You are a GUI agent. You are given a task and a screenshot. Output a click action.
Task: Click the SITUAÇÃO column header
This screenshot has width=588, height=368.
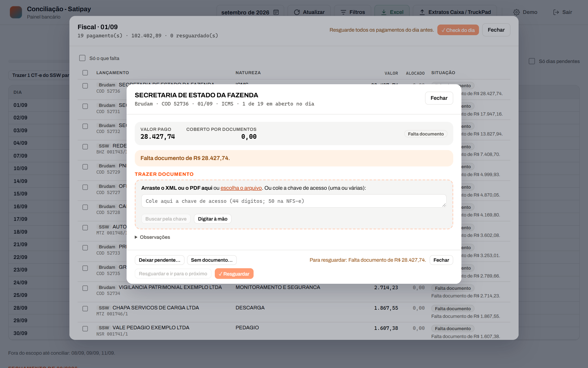pyautogui.click(x=443, y=73)
